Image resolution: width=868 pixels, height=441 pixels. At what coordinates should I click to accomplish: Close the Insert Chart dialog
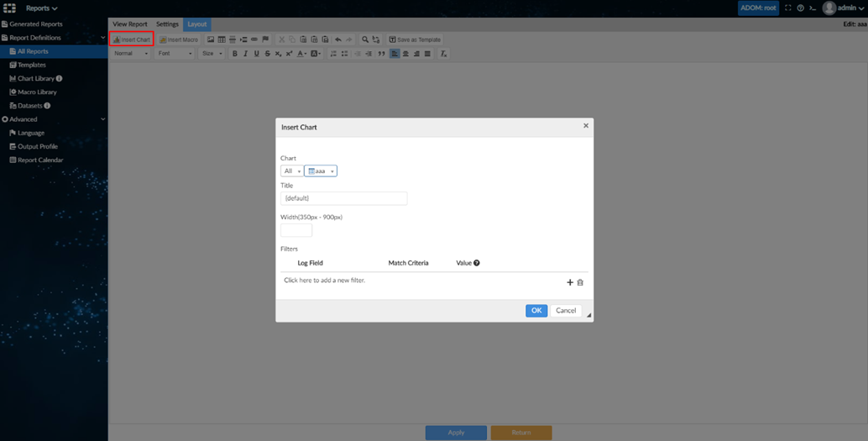tap(586, 126)
